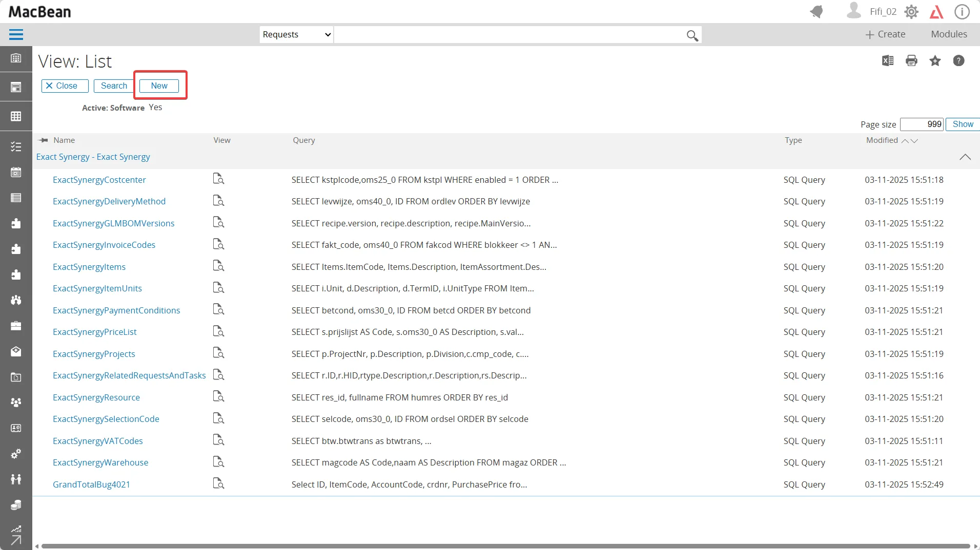Open the ExactSynergyResource link
The image size is (980, 550).
pos(96,397)
